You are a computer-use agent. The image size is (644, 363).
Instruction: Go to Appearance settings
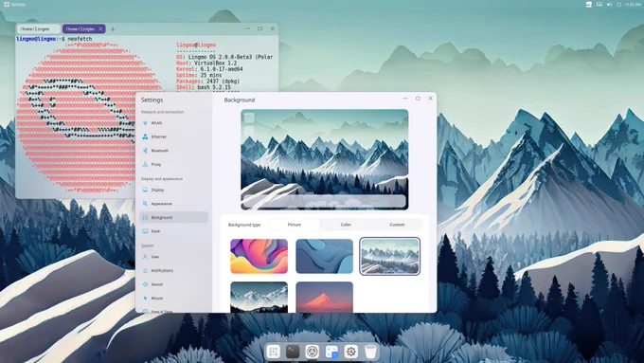coord(173,204)
